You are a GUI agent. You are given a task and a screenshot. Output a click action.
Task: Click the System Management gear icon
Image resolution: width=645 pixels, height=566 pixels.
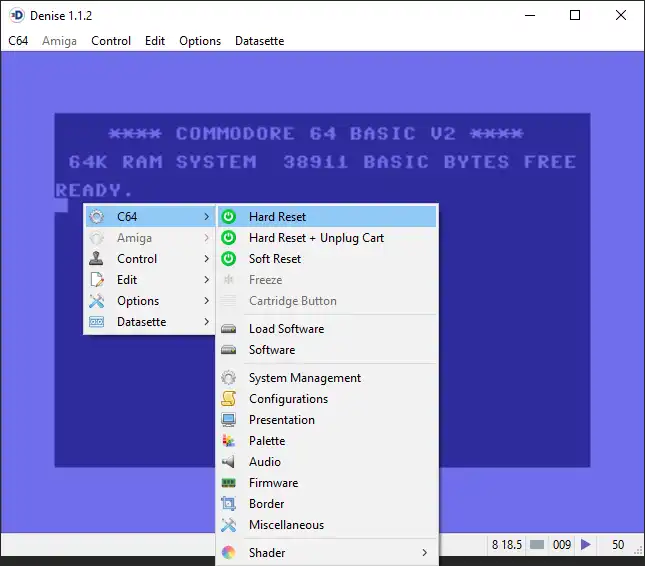tap(228, 378)
